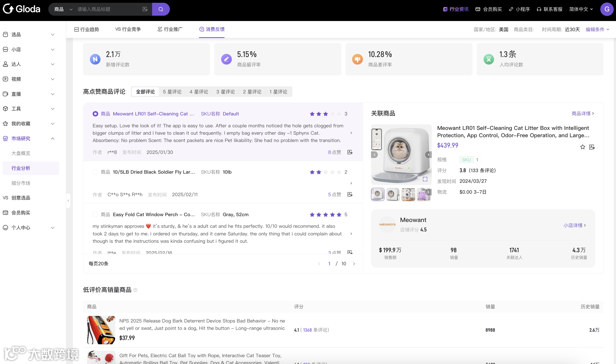
Task: Star-favorite the Meowant LR01 product
Action: click(x=583, y=147)
